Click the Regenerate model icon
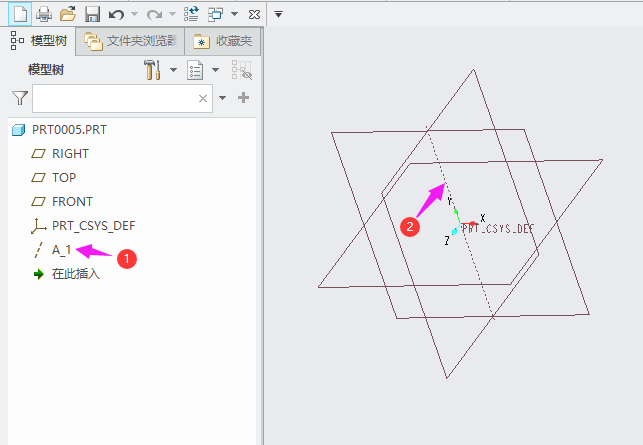Image resolution: width=643 pixels, height=445 pixels. (x=191, y=14)
